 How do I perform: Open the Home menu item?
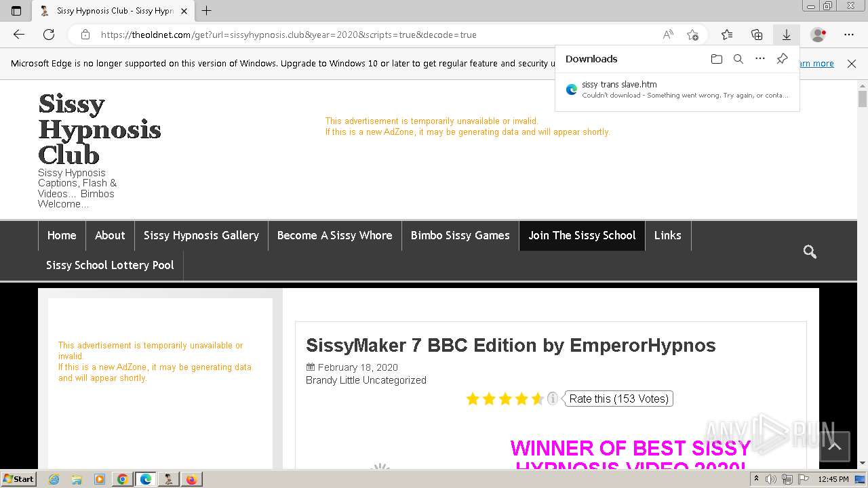click(62, 235)
